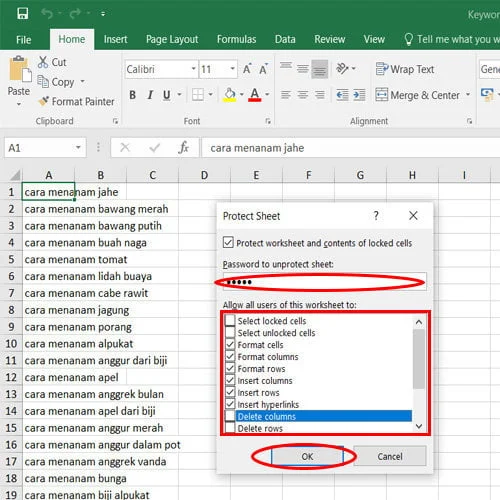
Task: Expand the Paste options arrow
Action: point(19,104)
